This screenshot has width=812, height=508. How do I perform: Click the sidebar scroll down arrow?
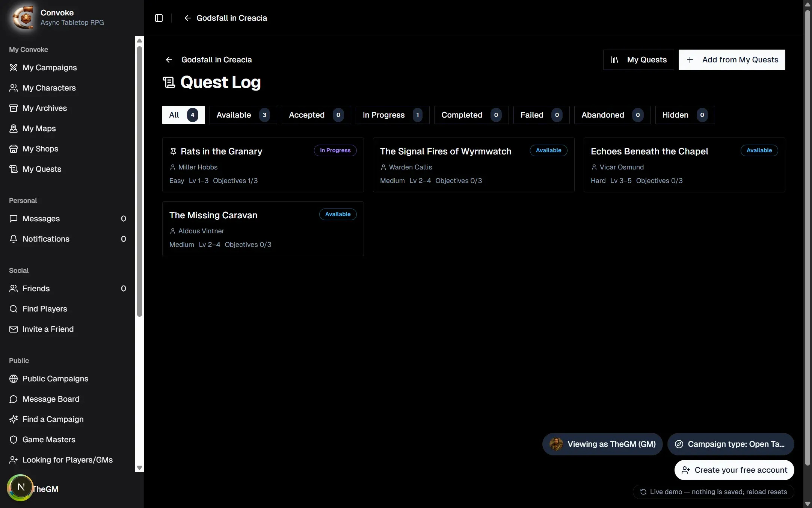pyautogui.click(x=139, y=468)
